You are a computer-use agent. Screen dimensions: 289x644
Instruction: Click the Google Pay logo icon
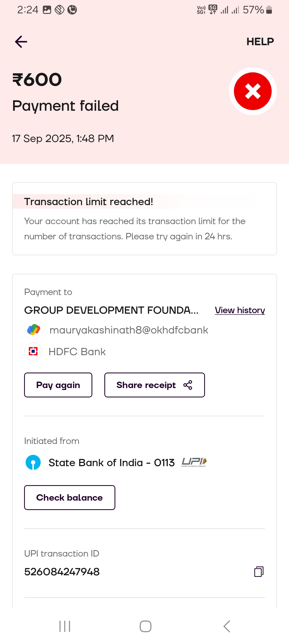click(34, 330)
